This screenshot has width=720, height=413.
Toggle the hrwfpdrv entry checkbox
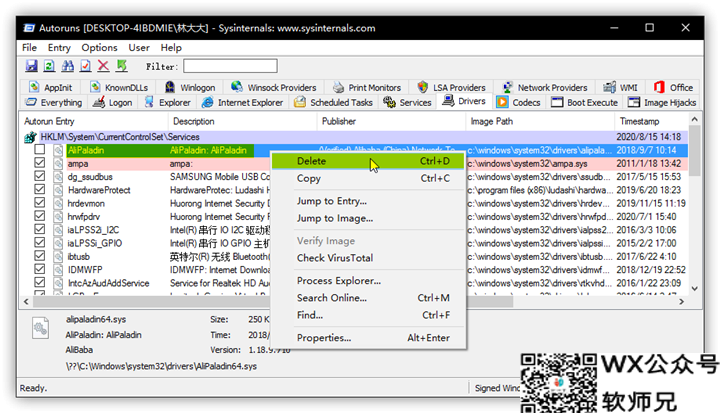pos(40,216)
